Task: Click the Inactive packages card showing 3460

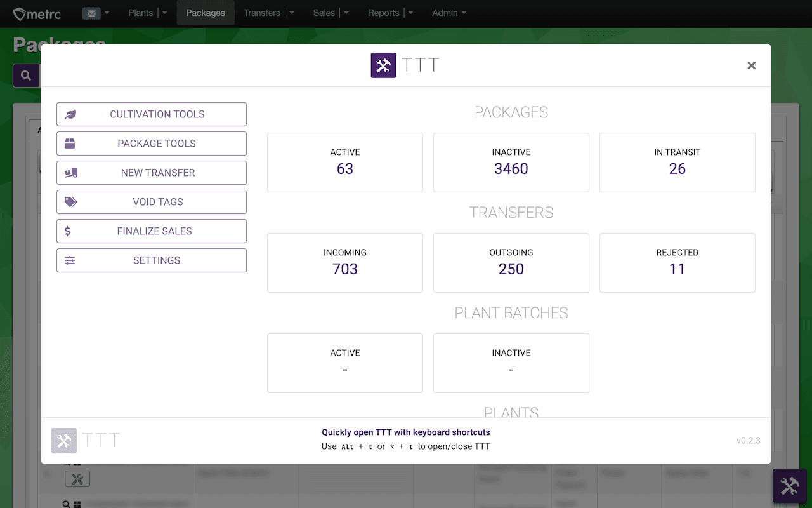Action: coord(511,163)
